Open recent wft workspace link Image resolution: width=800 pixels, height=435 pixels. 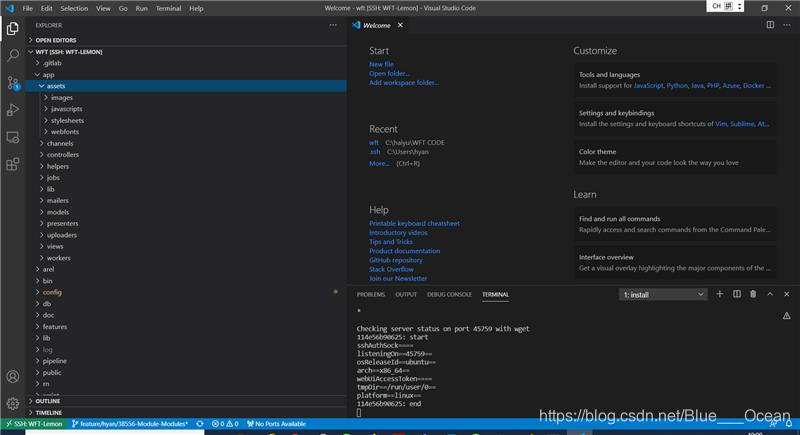374,143
